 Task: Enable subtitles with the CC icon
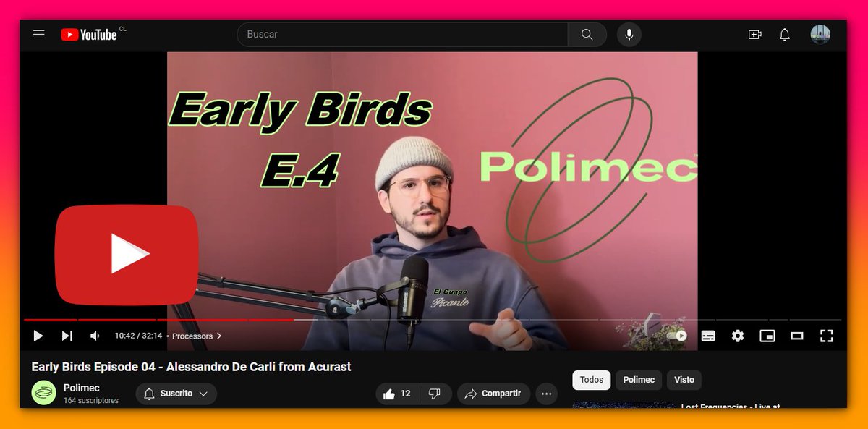click(x=707, y=336)
